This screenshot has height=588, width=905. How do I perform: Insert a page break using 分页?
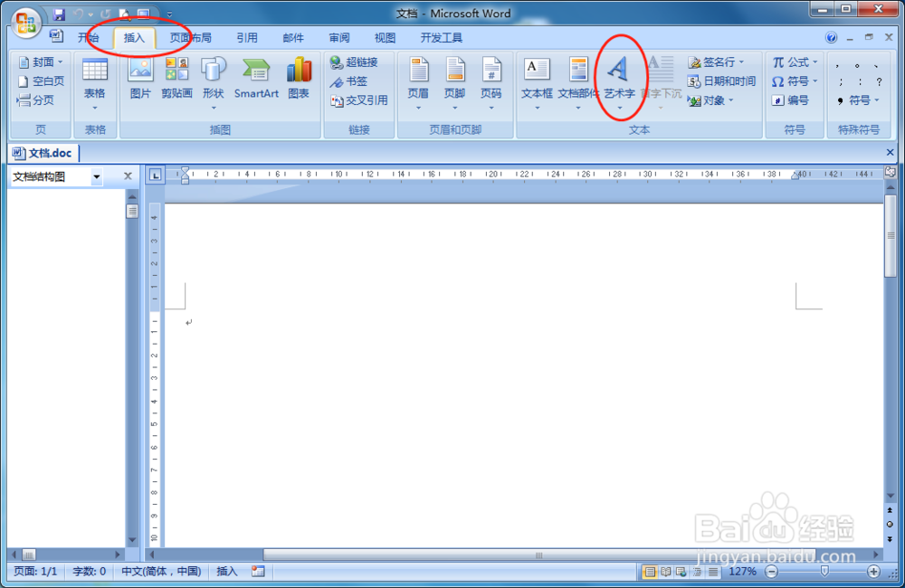click(36, 100)
